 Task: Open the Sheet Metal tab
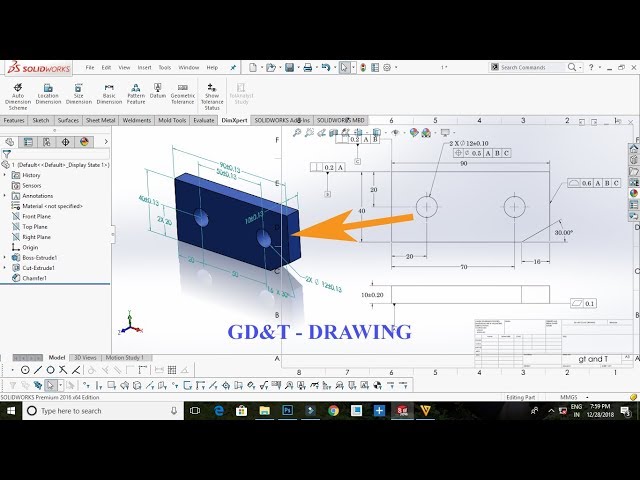pyautogui.click(x=100, y=120)
